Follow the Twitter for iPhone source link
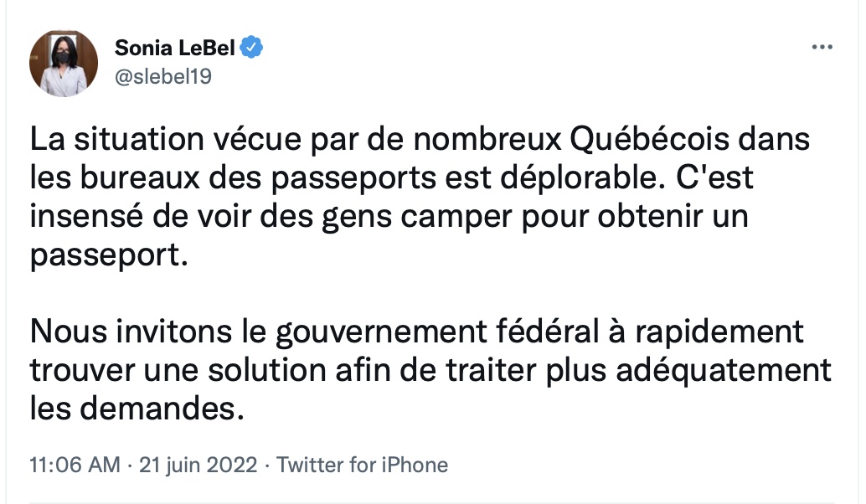 pos(363,465)
